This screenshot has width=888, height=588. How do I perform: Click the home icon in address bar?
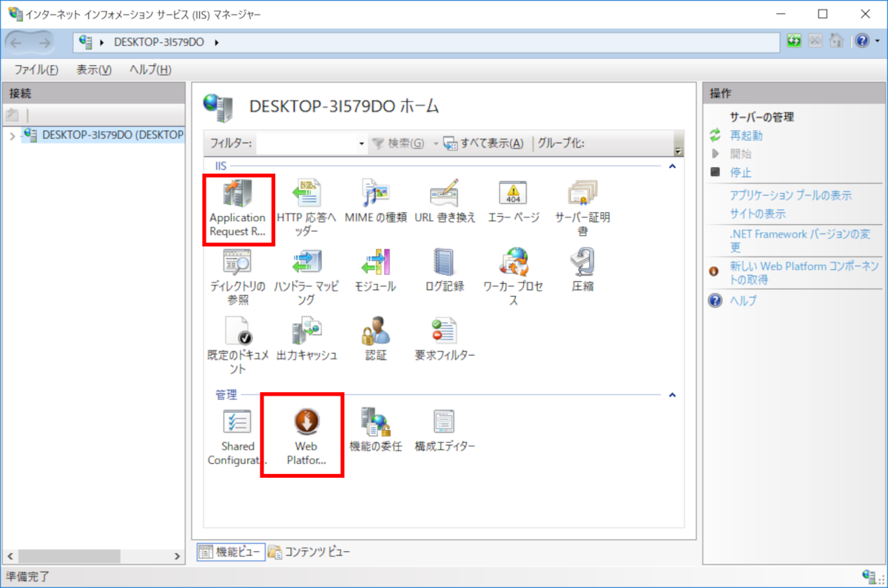click(x=836, y=41)
